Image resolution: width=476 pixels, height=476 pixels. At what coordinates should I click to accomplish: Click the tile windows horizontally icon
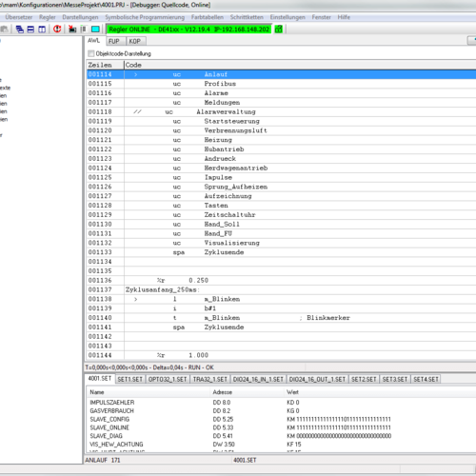30,30
